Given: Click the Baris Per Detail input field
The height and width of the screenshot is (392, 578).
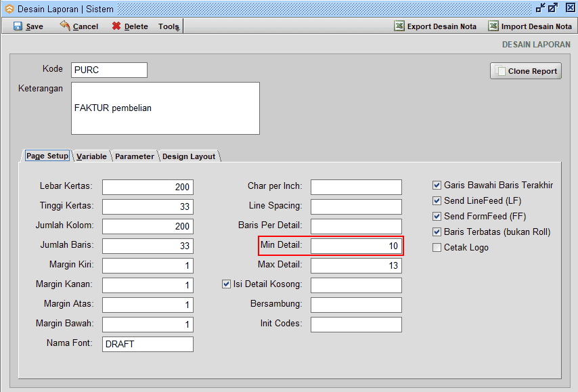Looking at the screenshot, I should coord(356,226).
